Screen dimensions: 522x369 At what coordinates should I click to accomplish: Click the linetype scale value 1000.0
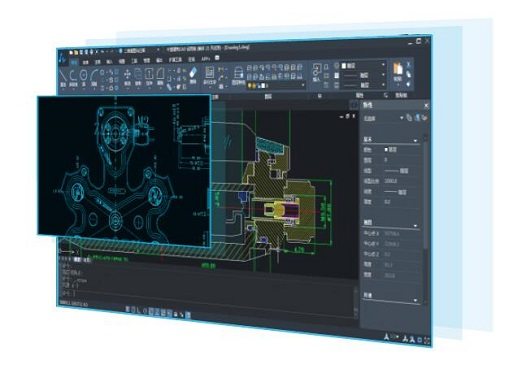tap(390, 181)
